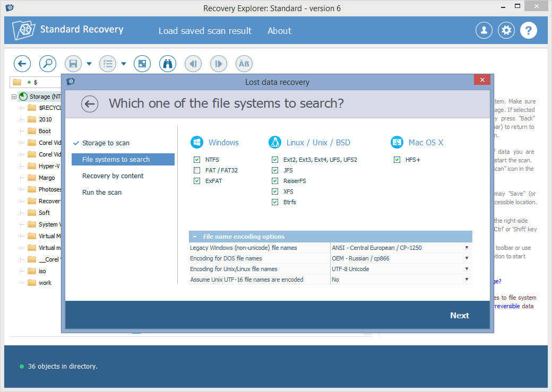Viewport: 552px width, 392px height.
Task: Click the Linux penguin icon
Action: [275, 143]
